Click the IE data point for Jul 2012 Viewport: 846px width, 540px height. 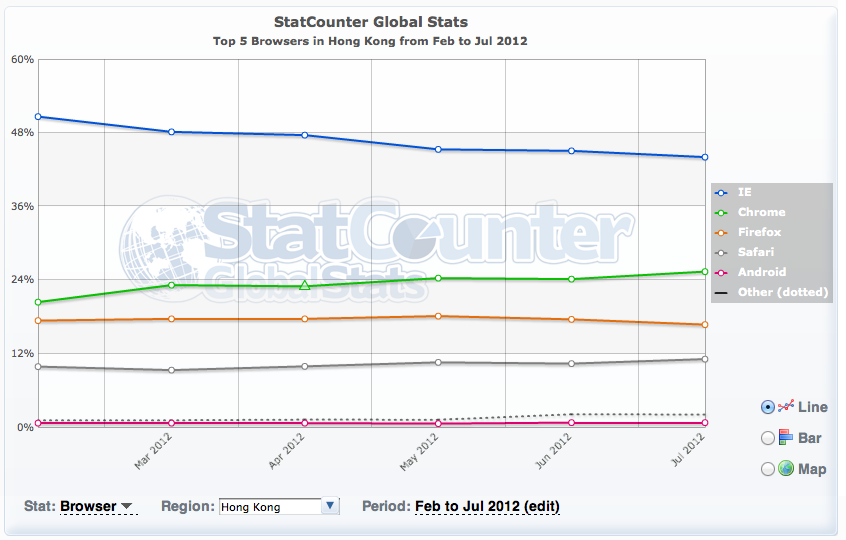click(x=705, y=157)
